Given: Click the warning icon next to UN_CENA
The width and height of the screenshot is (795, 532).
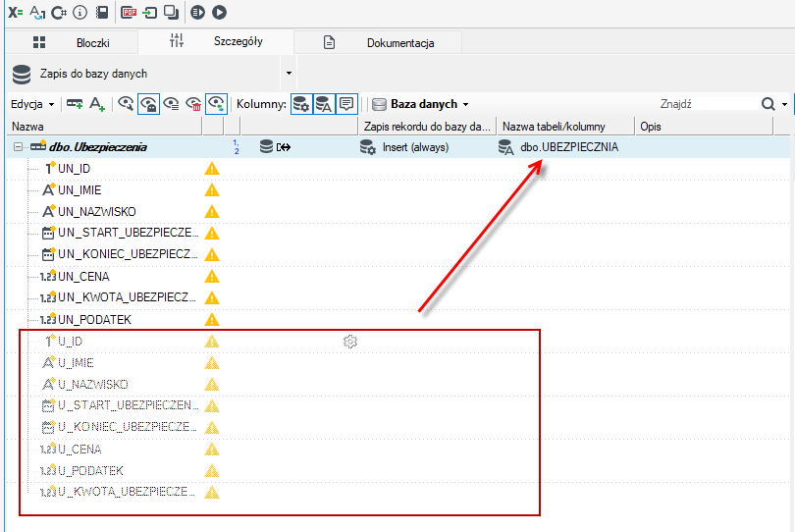Looking at the screenshot, I should tap(211, 277).
